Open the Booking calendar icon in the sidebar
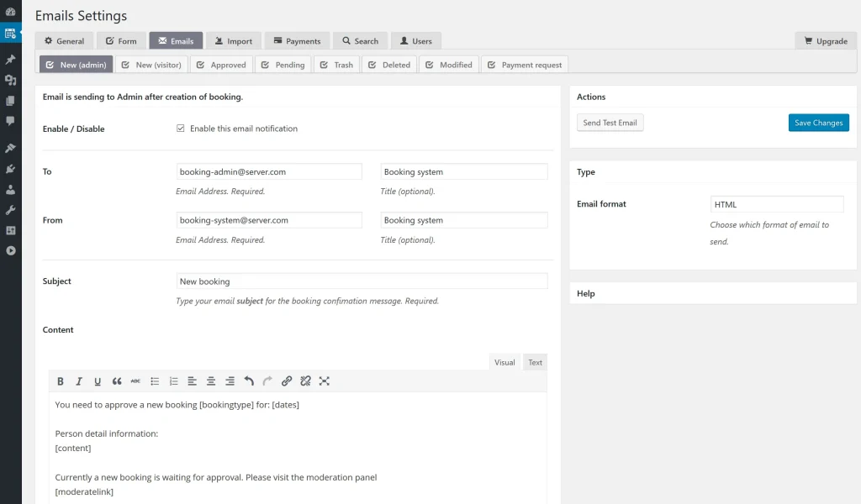Viewport: 861px width, 504px height. pyautogui.click(x=11, y=33)
